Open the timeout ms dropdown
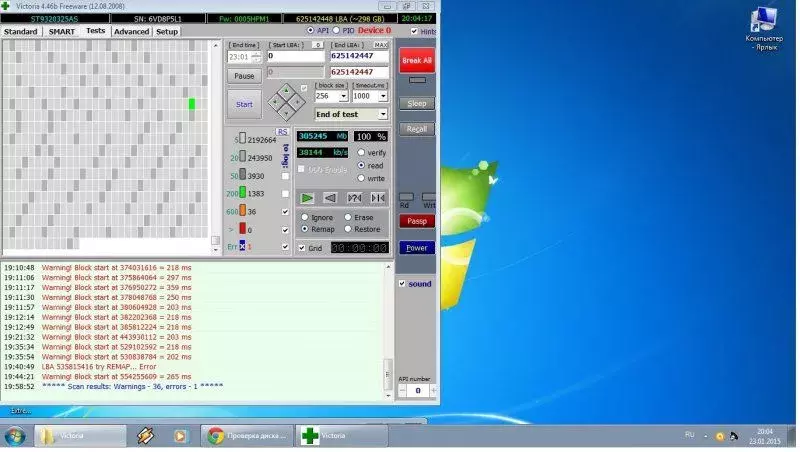Image resolution: width=800 pixels, height=452 pixels. tap(383, 96)
